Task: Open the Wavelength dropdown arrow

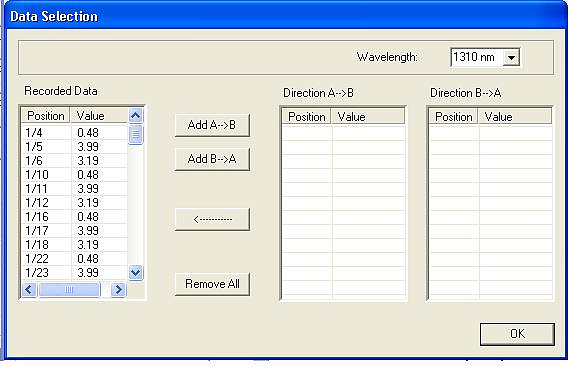Action: [x=511, y=58]
